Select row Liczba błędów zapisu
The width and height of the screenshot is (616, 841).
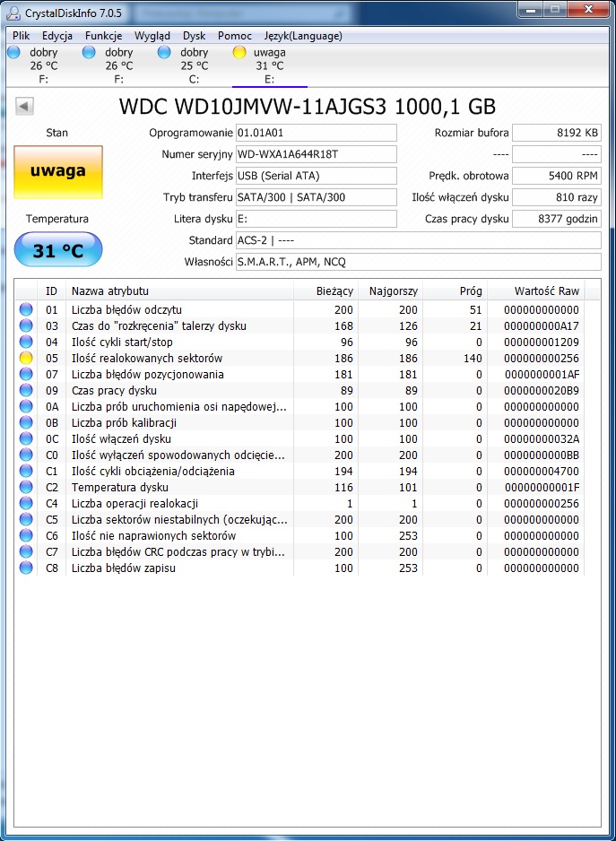tap(300, 568)
